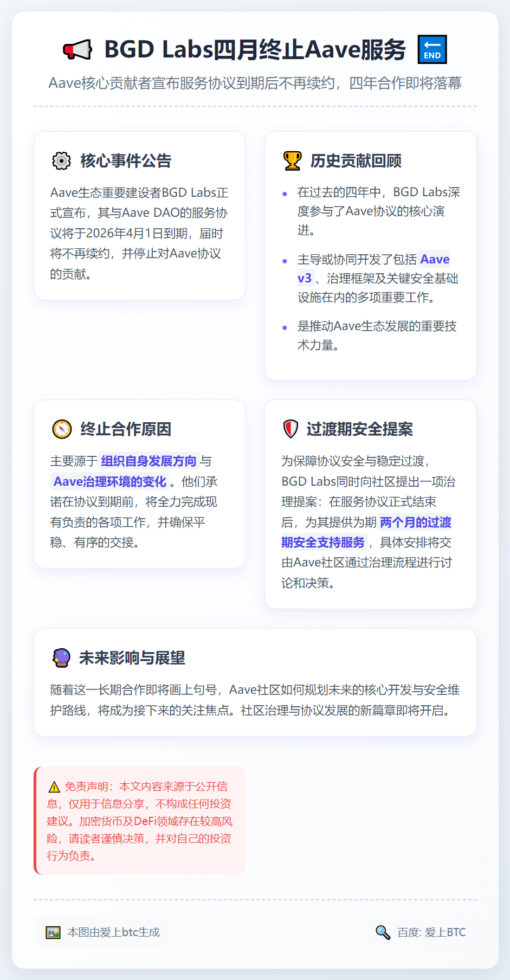The height and width of the screenshot is (980, 510).
Task: Click the 核心事件公告 heading
Action: click(x=126, y=161)
